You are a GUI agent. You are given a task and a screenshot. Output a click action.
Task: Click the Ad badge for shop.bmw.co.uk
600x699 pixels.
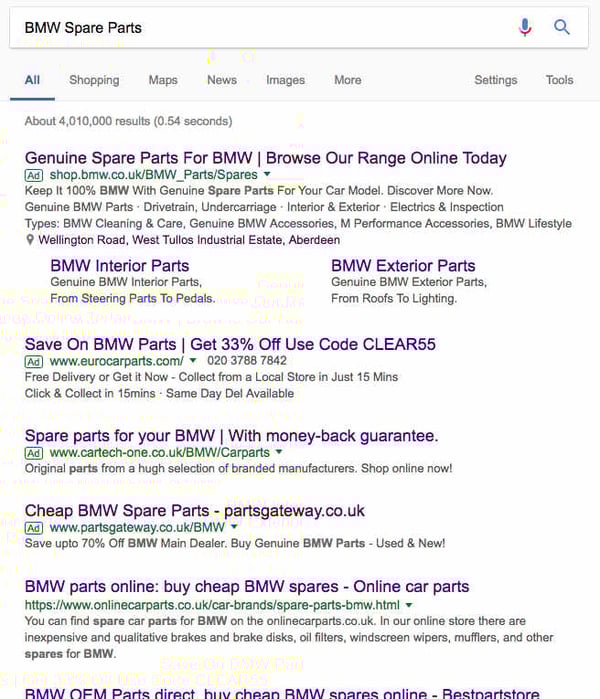click(34, 175)
